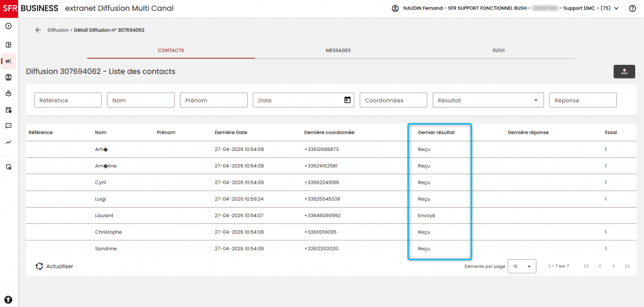Click the Prénom filter input
Screen dimensions: 644x307
click(214, 100)
